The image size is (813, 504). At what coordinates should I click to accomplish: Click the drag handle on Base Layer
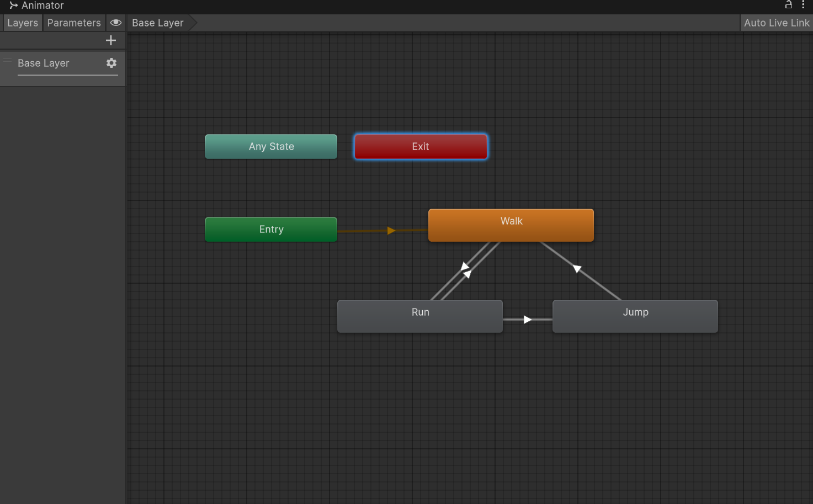[x=8, y=60]
